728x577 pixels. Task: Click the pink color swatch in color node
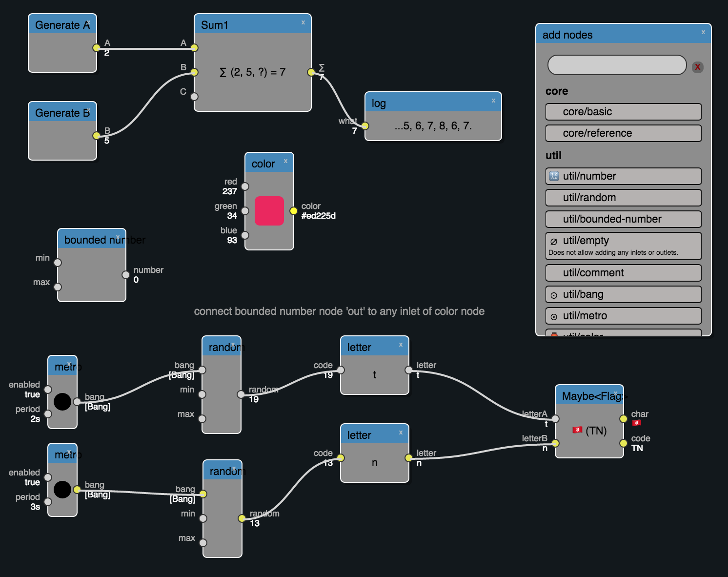tap(269, 211)
